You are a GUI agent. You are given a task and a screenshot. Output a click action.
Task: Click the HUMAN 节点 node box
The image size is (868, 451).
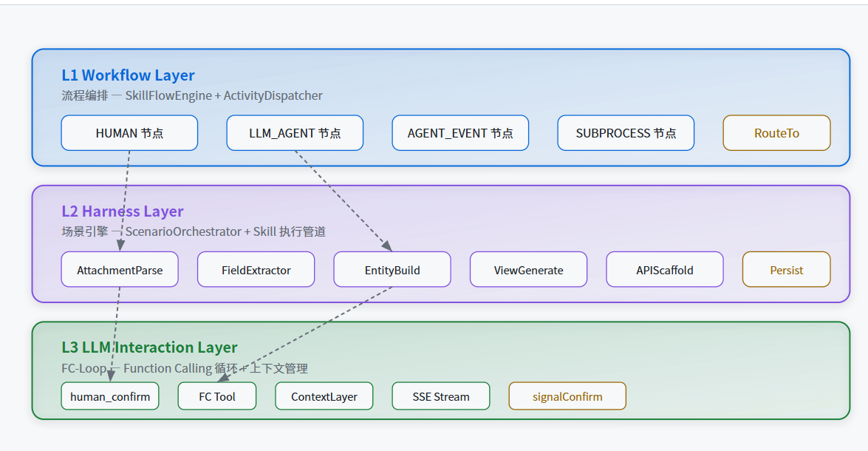point(129,133)
